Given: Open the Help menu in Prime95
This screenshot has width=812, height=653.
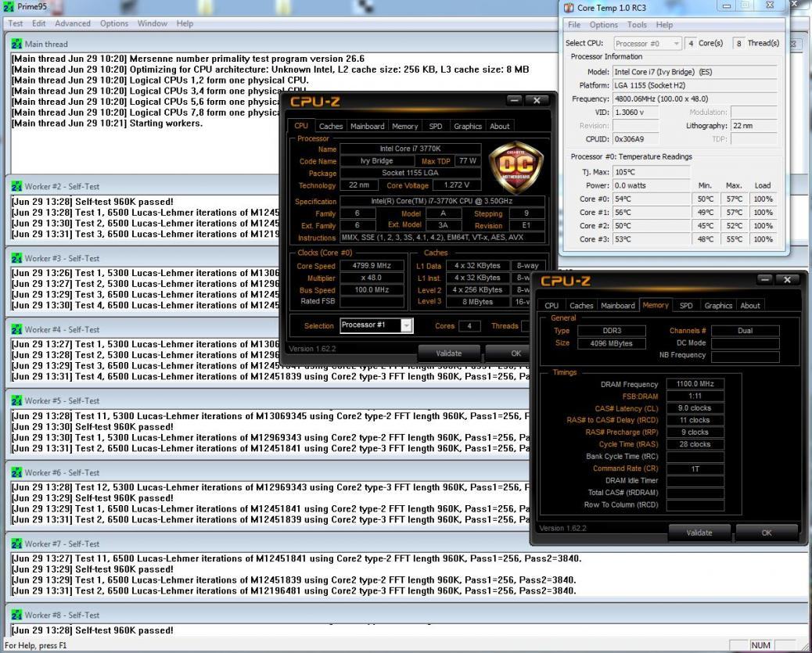Looking at the screenshot, I should click(x=185, y=23).
